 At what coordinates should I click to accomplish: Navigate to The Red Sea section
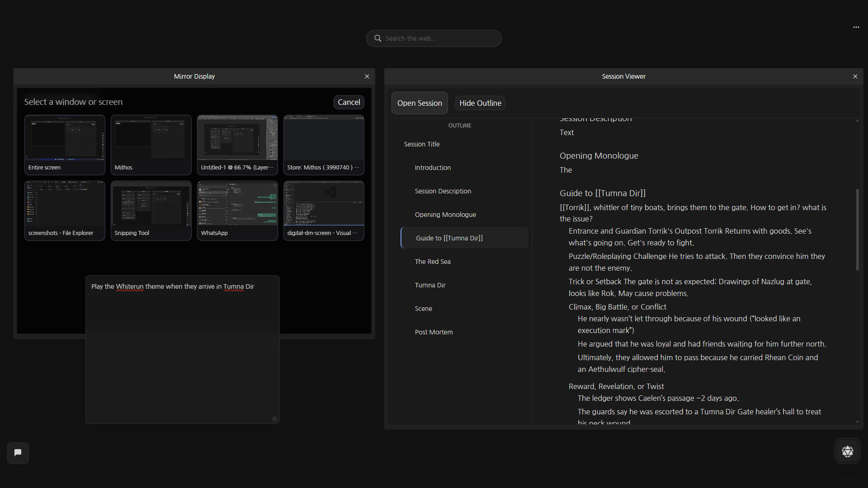[433, 261]
